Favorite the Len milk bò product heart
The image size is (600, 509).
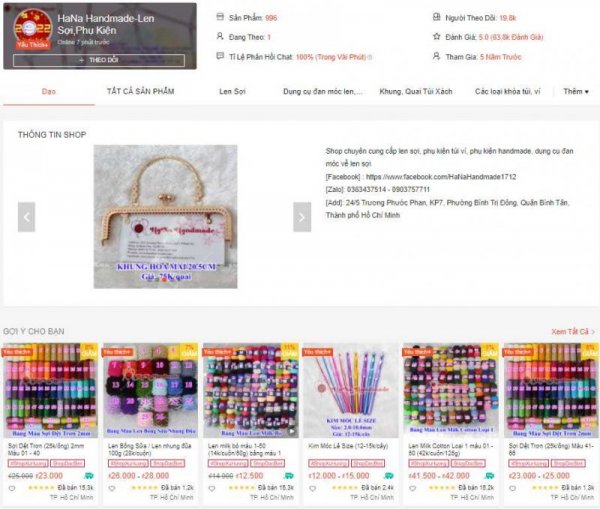pyautogui.click(x=212, y=488)
